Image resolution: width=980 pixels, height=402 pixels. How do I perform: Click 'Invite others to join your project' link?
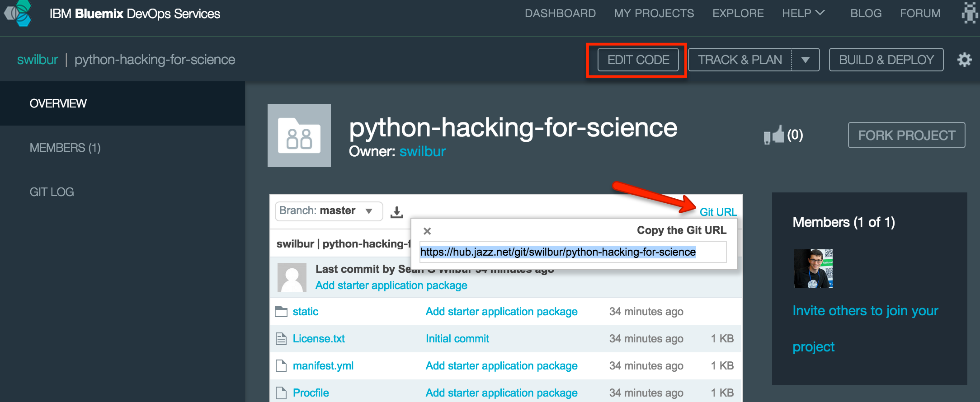pos(865,328)
